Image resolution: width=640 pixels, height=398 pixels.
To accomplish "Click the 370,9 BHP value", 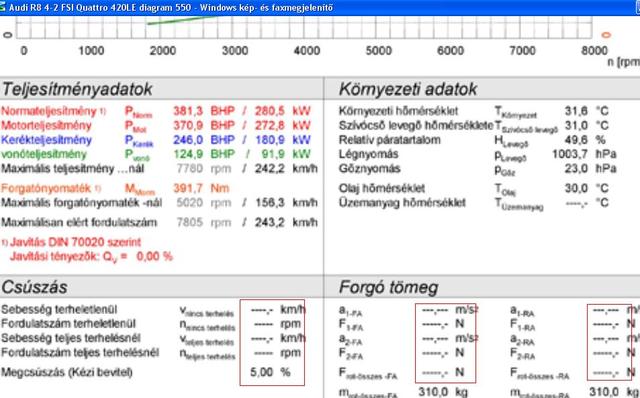I will pyautogui.click(x=204, y=125).
